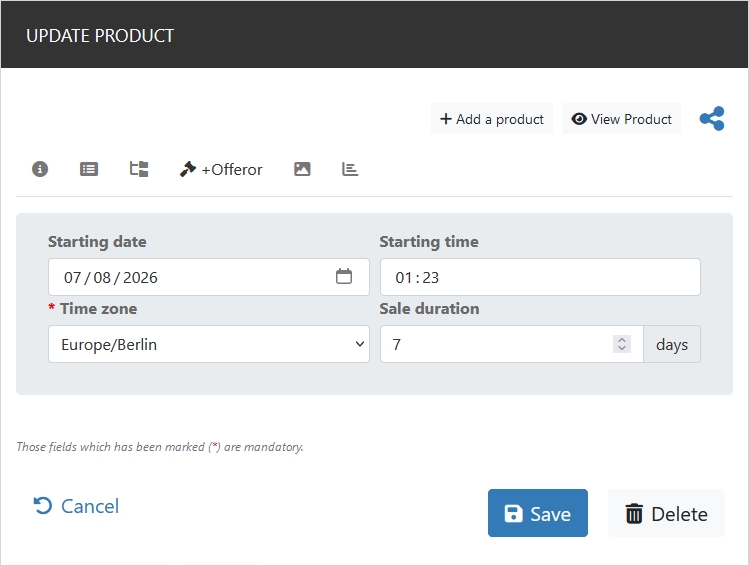
Task: Switch to the +Offeror auction tab
Action: point(220,169)
